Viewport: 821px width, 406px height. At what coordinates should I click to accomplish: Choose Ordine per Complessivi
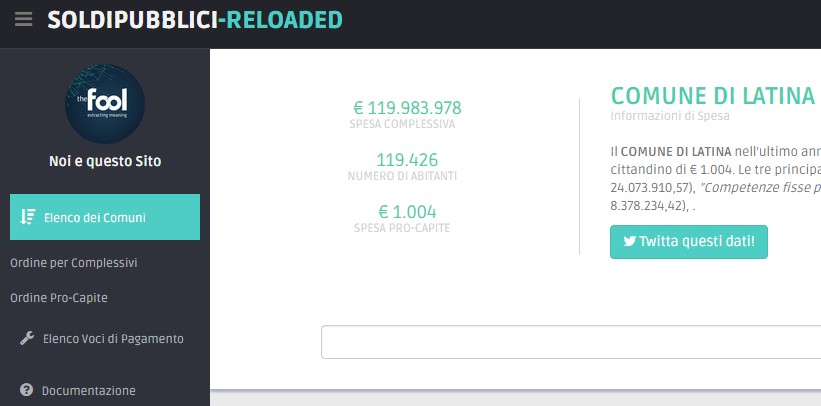[x=74, y=262]
